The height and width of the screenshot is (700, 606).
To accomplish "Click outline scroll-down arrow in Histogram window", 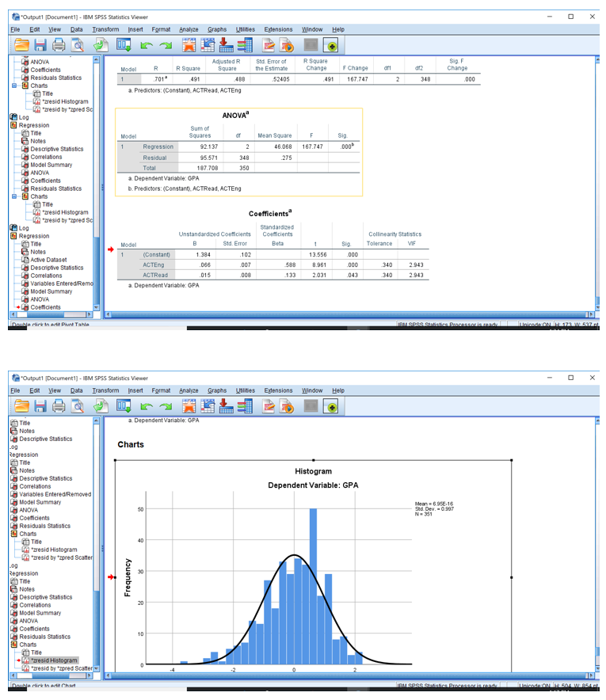I will (x=96, y=668).
